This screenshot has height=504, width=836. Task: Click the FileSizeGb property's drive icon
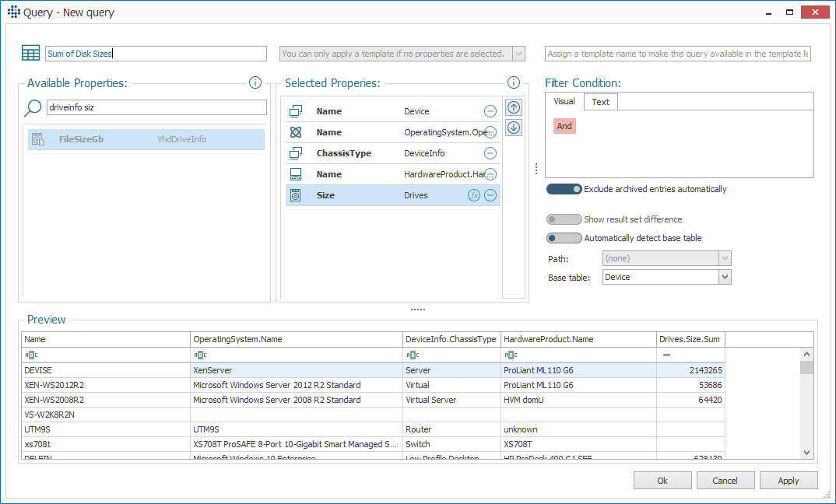[x=38, y=139]
